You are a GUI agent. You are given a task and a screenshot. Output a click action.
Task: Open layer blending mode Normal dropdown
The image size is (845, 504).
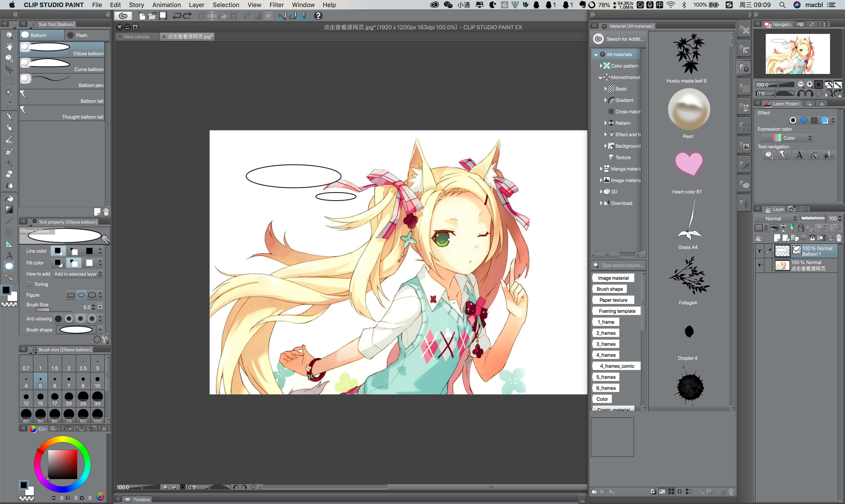pos(776,218)
